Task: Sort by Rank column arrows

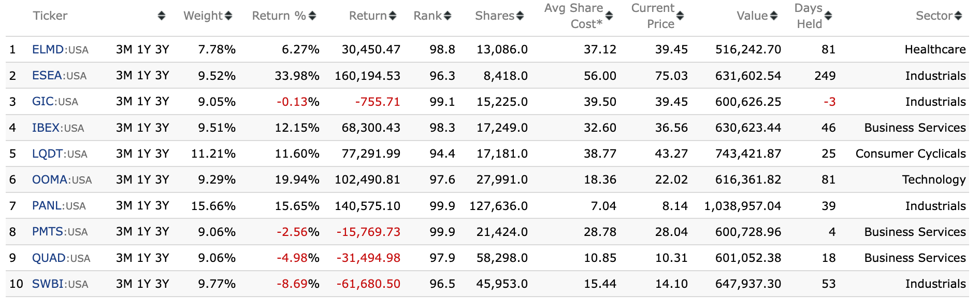Action: point(448,16)
